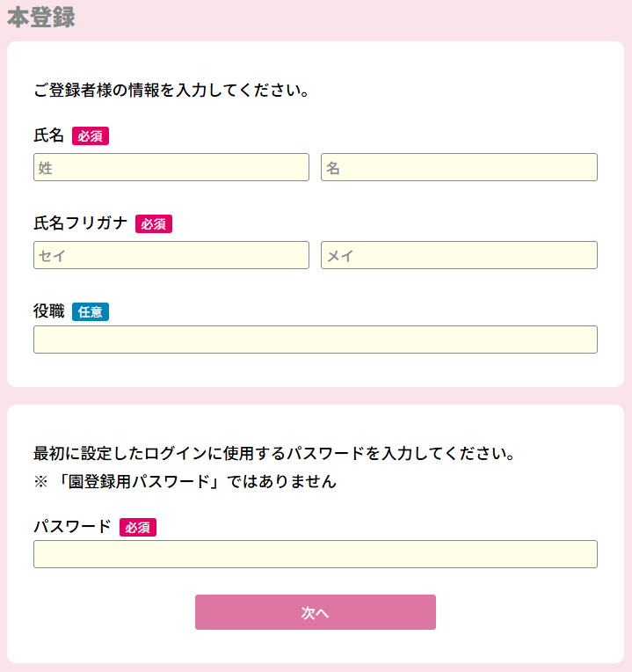Click the 本登録 page heading
The height and width of the screenshot is (672, 632).
click(x=40, y=18)
